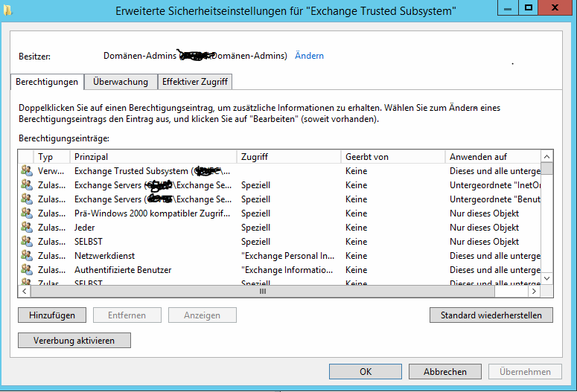Click the horizontal scrollbar thumb
This screenshot has width=577, height=392.
(263, 292)
